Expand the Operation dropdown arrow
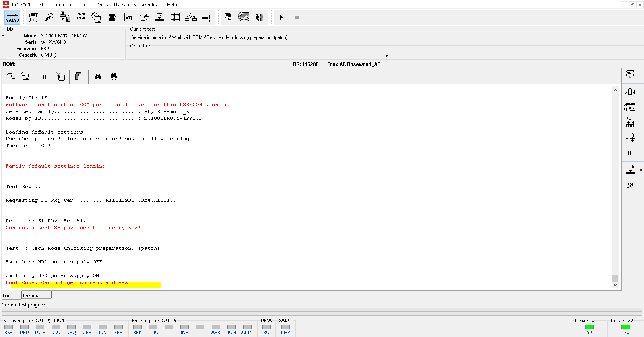Screen dimensions: 644x337 pos(386,56)
